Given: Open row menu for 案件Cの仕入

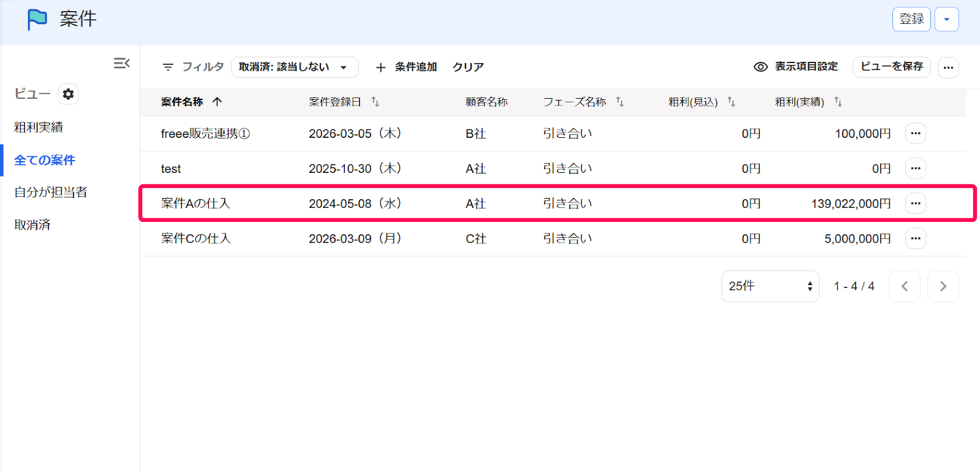Looking at the screenshot, I should tap(916, 238).
